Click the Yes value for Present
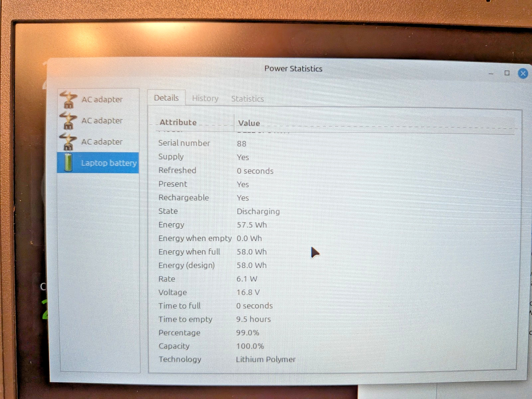Screen dimensions: 532x399 243,184
